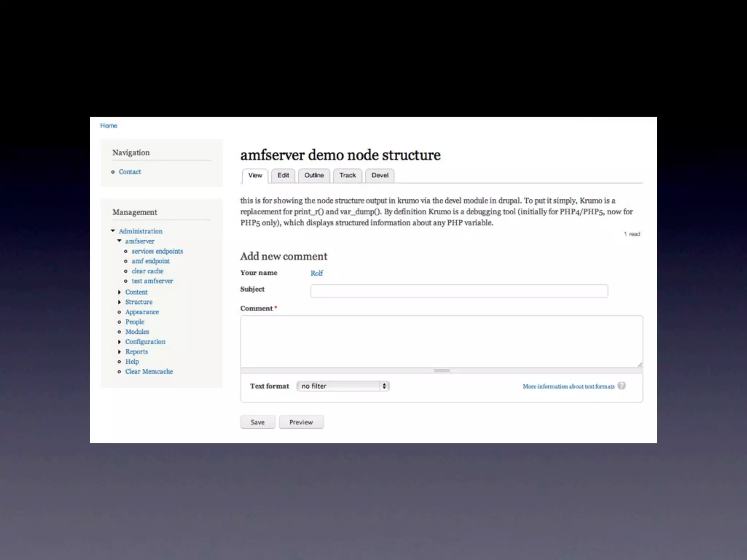747x560 pixels.
Task: Expand the Reports menu arrow
Action: tap(119, 351)
